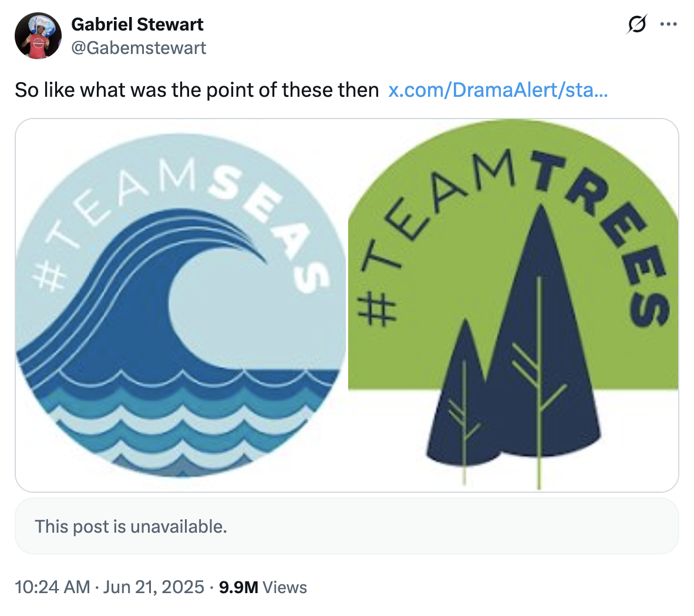Viewport: 694px width, 616px height.
Task: Click the Gabriel Stewart display name
Action: coord(137,24)
